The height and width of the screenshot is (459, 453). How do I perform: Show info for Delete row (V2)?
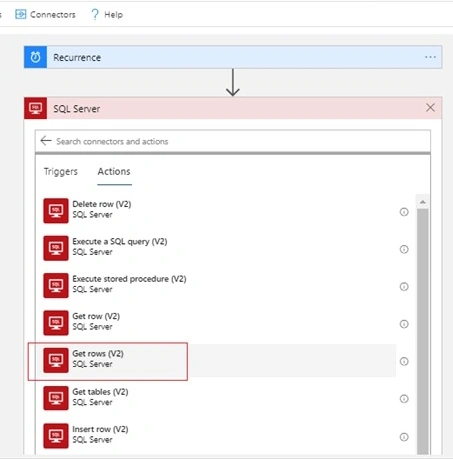(404, 212)
